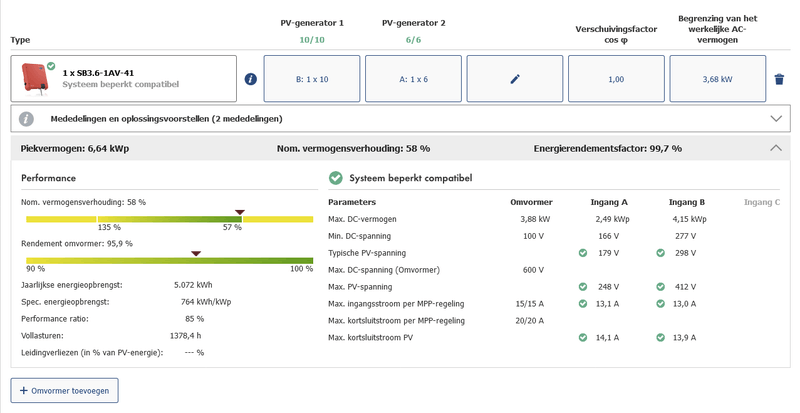Open the PV-generator 1 box B: 1 x 10
Image resolution: width=800 pixels, height=413 pixels.
311,79
